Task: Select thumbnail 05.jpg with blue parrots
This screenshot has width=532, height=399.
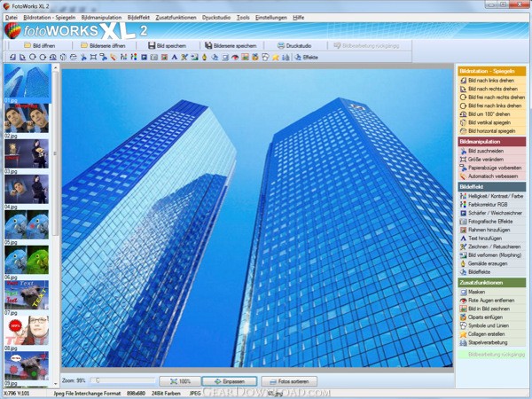Action: [x=27, y=224]
